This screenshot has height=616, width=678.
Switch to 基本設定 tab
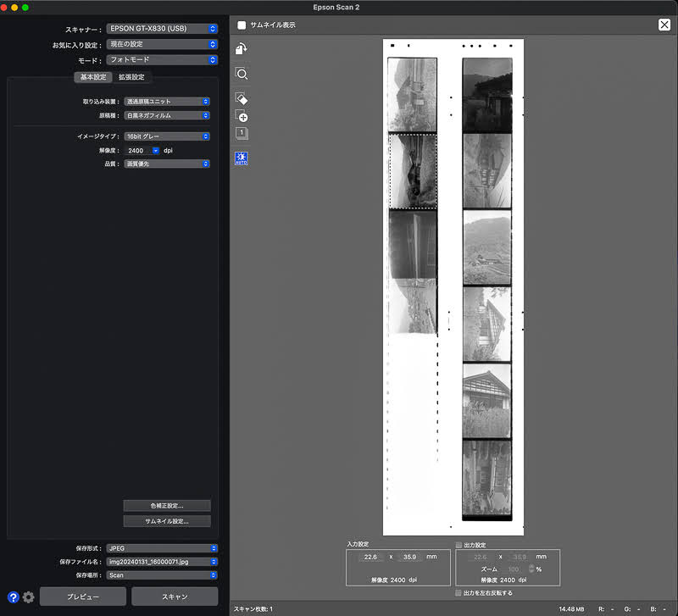(93, 77)
